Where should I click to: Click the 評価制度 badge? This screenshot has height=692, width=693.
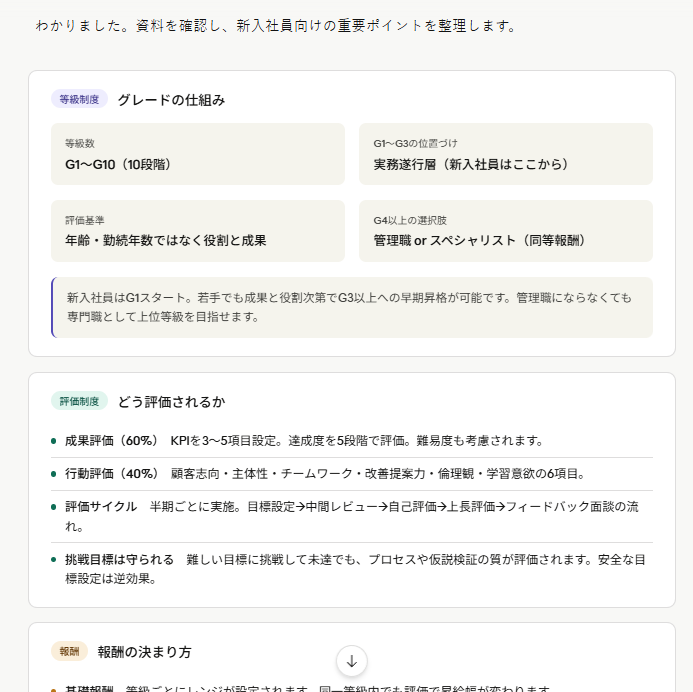(x=79, y=402)
